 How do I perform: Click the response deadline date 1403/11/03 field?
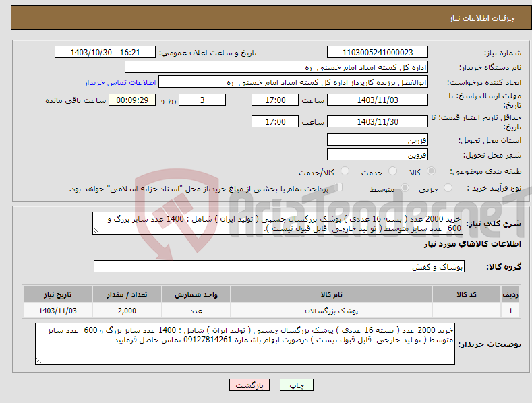378,100
